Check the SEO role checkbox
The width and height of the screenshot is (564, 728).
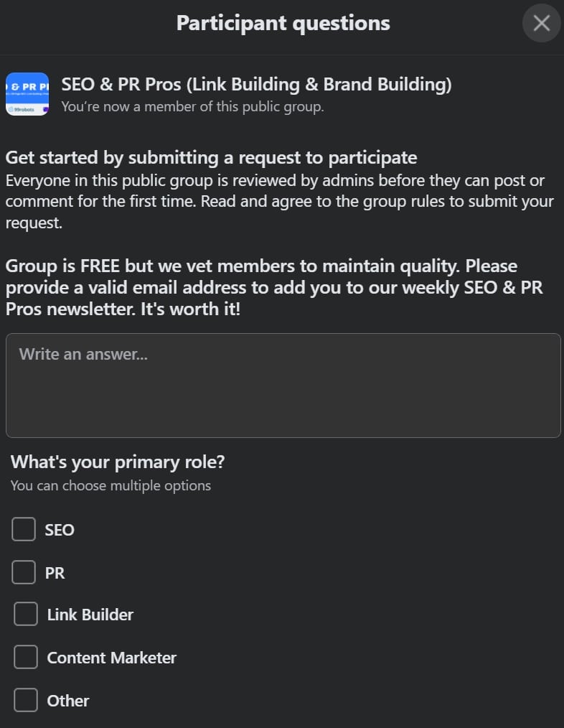coord(23,529)
